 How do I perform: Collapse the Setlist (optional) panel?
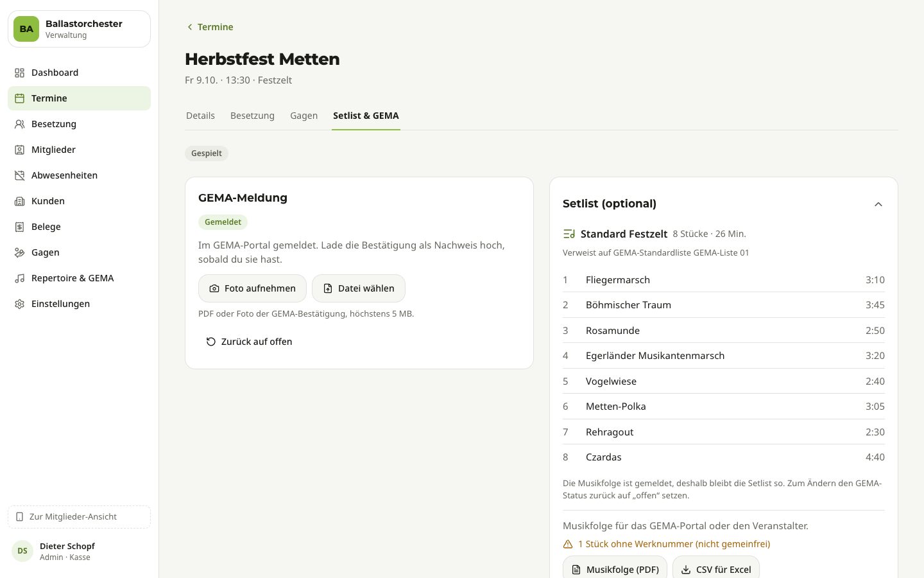tap(878, 204)
